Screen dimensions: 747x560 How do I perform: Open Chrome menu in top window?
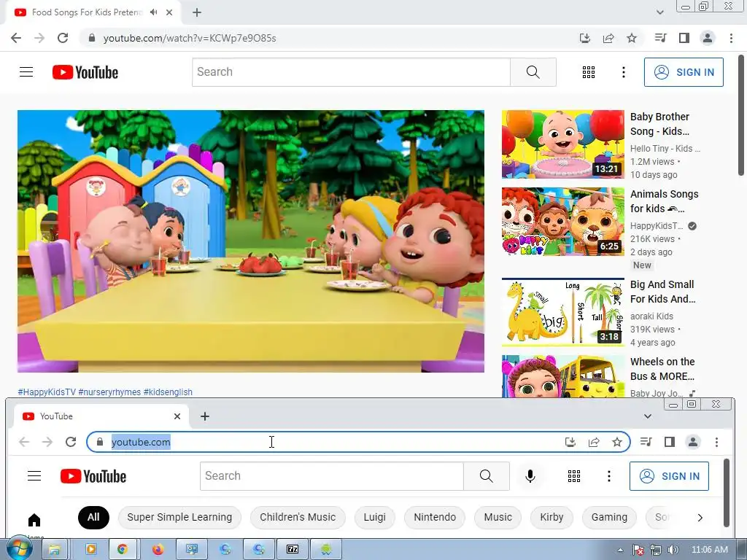tap(731, 38)
